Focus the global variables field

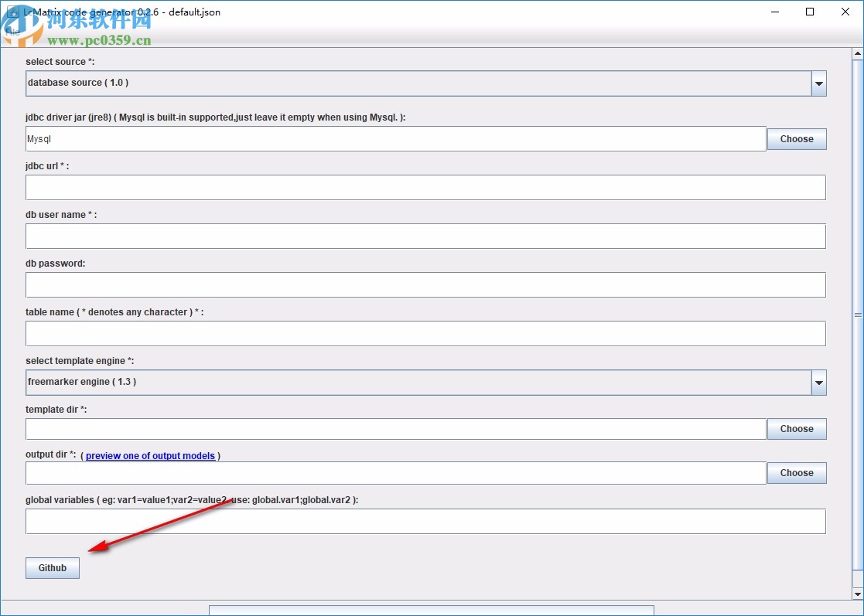tap(425, 521)
